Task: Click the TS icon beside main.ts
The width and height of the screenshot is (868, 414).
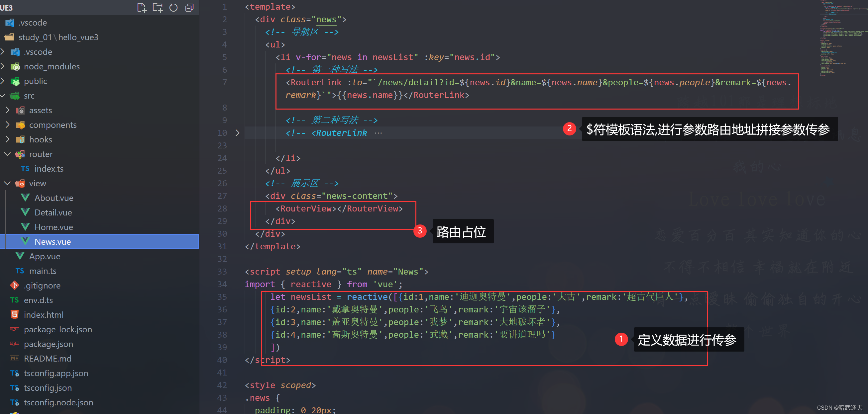Action: (20, 271)
